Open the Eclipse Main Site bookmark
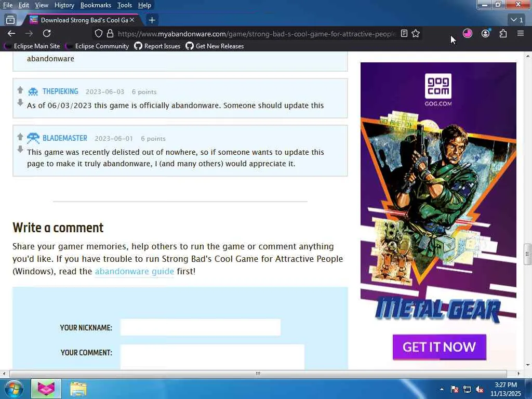Image resolution: width=532 pixels, height=399 pixels. [32, 46]
